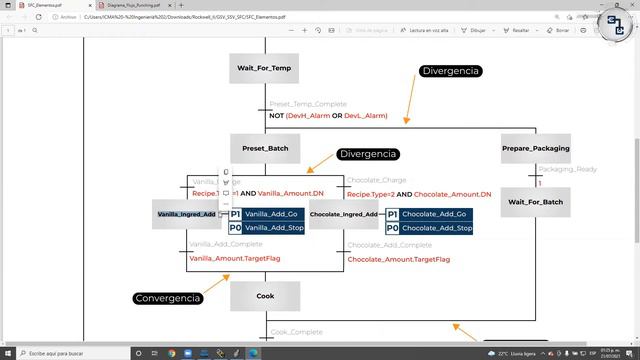Click the print PDF icon
This screenshot has width=640, height=360.
(583, 30)
